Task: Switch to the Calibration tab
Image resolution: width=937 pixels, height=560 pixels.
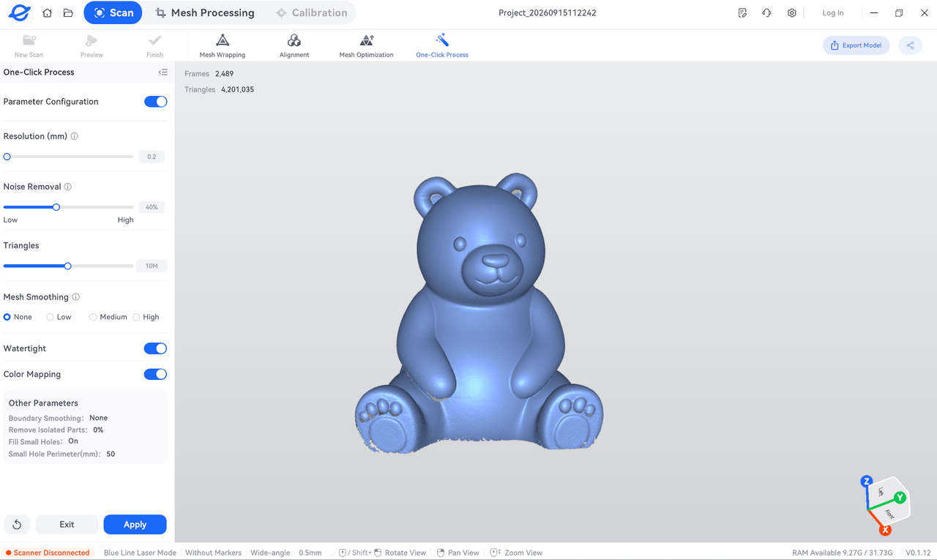Action: click(x=311, y=12)
